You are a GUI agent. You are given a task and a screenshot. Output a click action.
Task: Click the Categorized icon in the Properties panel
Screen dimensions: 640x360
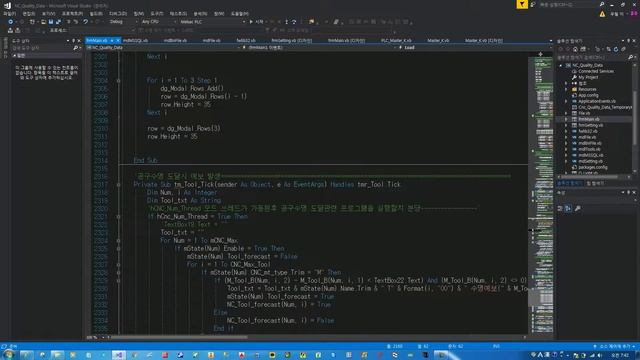[560, 208]
